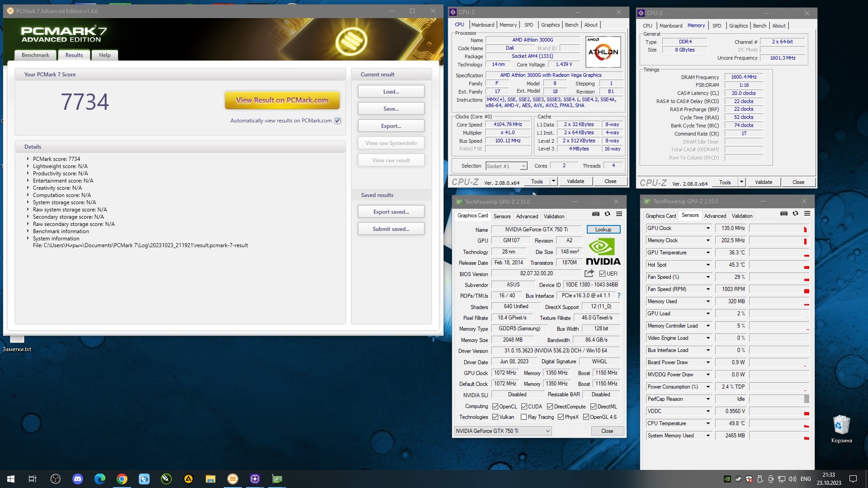Expand the PCMark score: 7734 tree item
Viewport: 868px width, 488px height.
pos(28,159)
